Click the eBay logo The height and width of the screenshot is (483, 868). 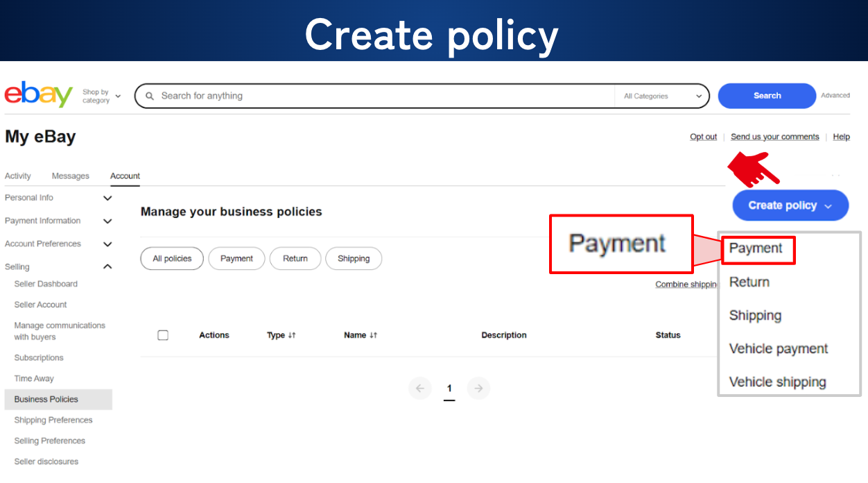click(x=39, y=95)
